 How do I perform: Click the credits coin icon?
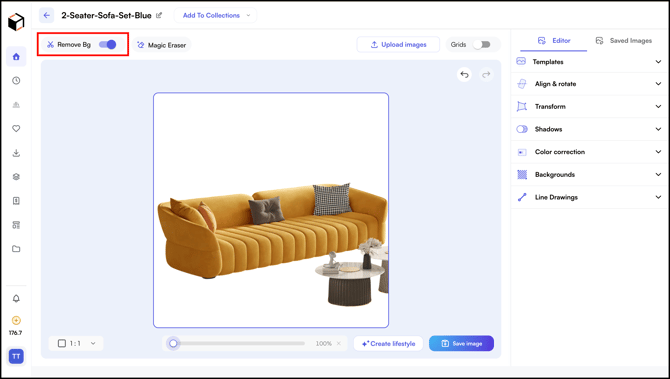point(16,320)
